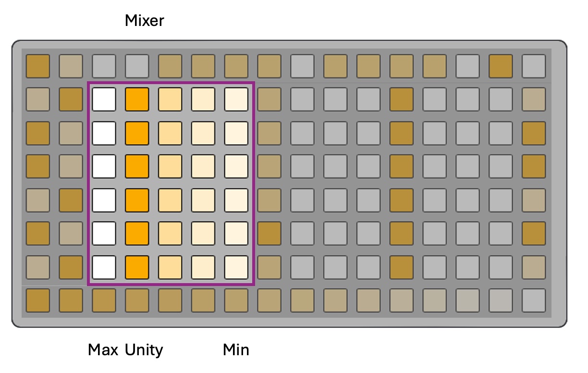Tap the dark gold pad next to top-right corner pad
The width and height of the screenshot is (588, 373).
[501, 66]
